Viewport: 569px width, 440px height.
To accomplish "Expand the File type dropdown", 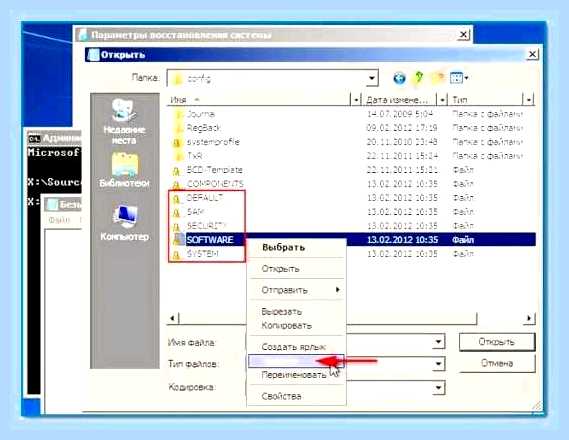I will [x=438, y=363].
